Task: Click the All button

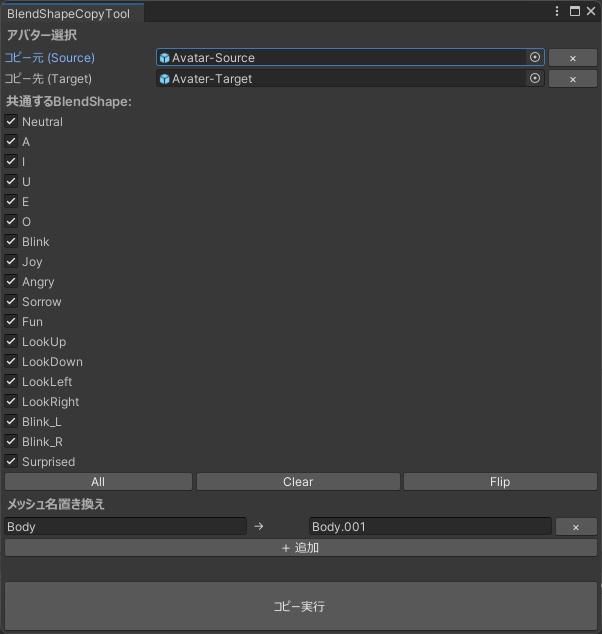Action: 98,482
